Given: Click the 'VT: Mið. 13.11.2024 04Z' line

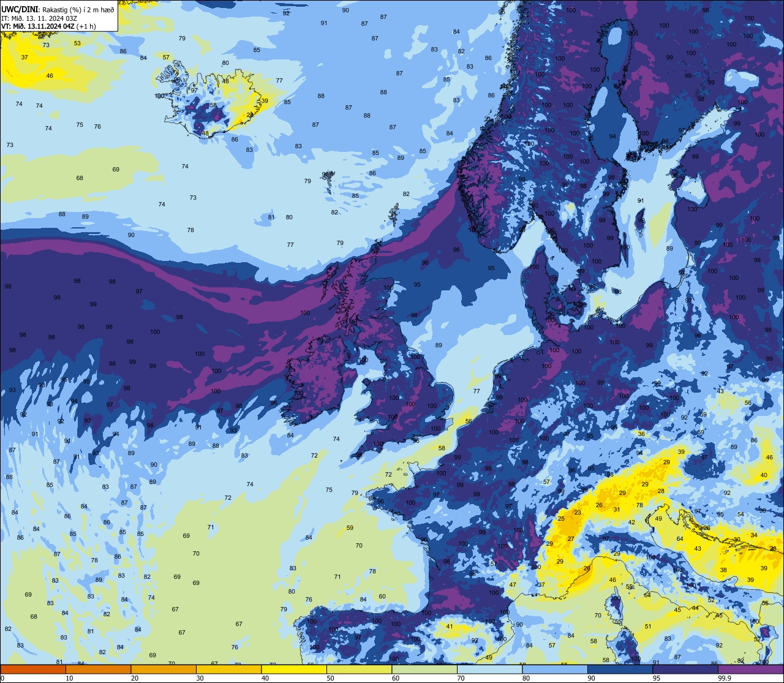Looking at the screenshot, I should (38, 26).
